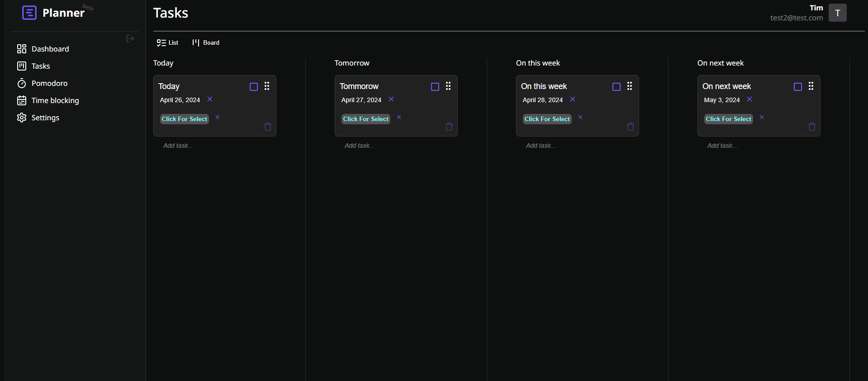Add task in the Today column
The width and height of the screenshot is (868, 381).
(x=178, y=146)
